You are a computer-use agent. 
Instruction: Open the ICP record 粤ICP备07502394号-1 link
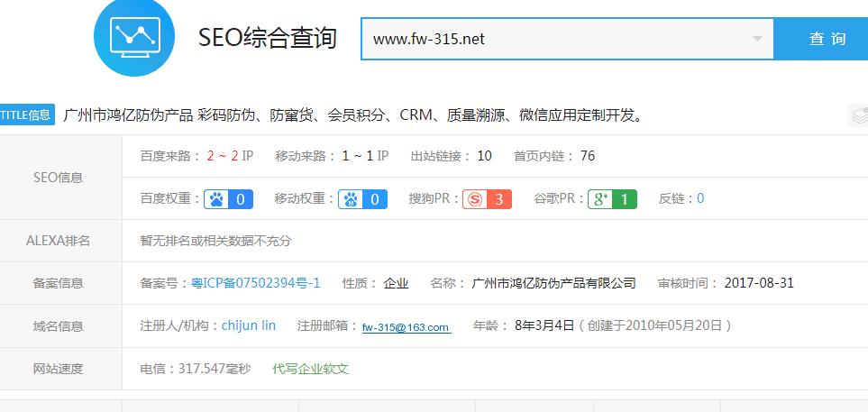point(256,283)
